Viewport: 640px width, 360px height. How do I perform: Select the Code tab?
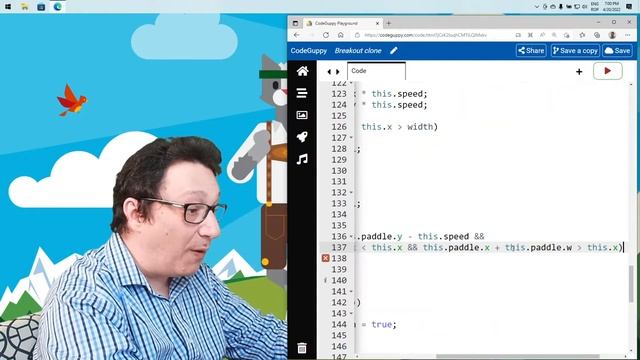[376, 71]
